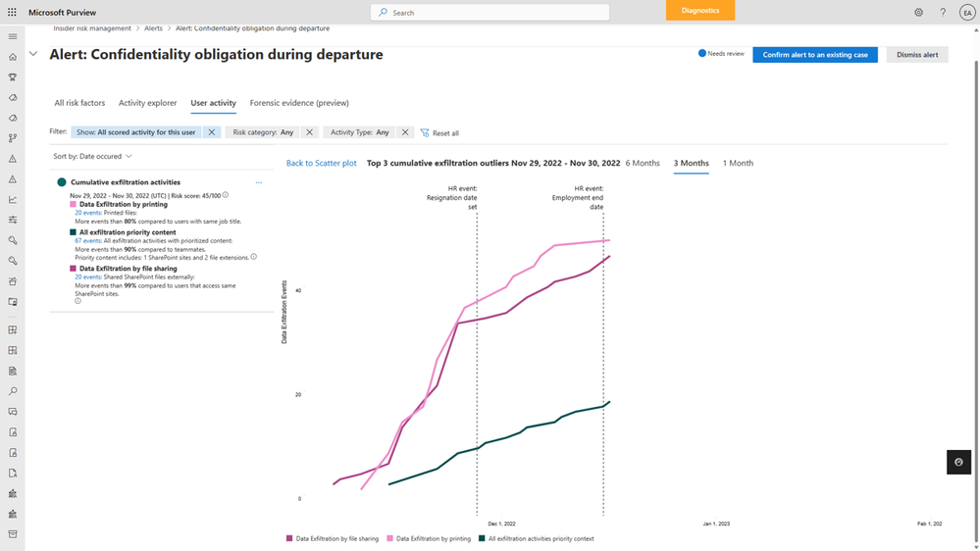Open the EA account avatar
The width and height of the screenshot is (980, 551).
pos(967,13)
